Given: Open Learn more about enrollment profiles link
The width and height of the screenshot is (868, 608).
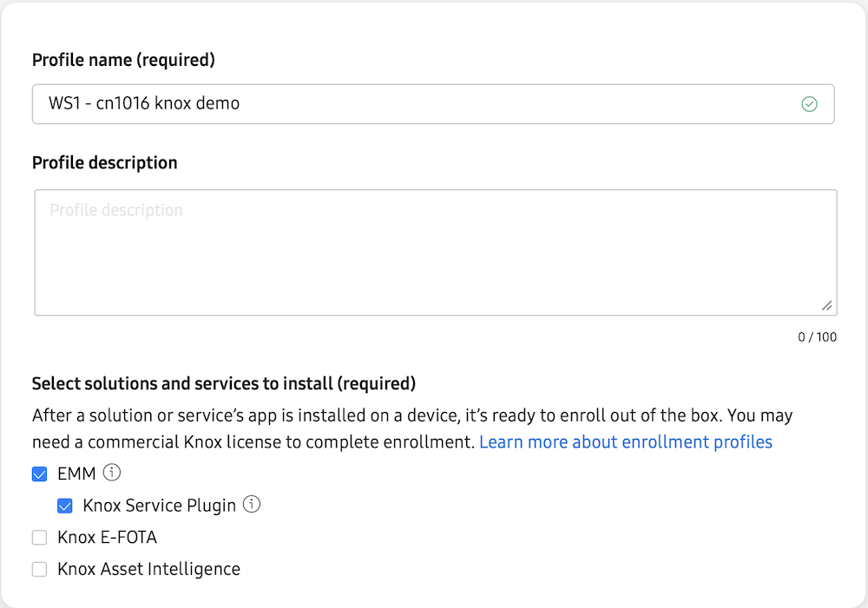Looking at the screenshot, I should pos(625,442).
